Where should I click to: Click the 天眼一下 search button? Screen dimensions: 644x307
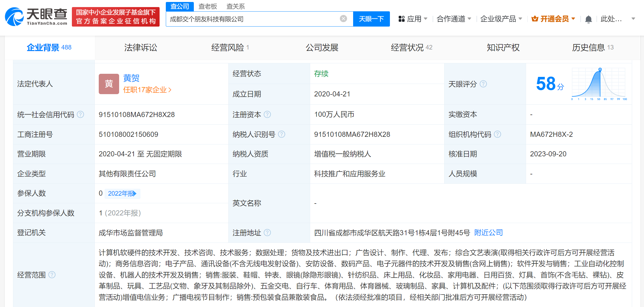coord(371,19)
